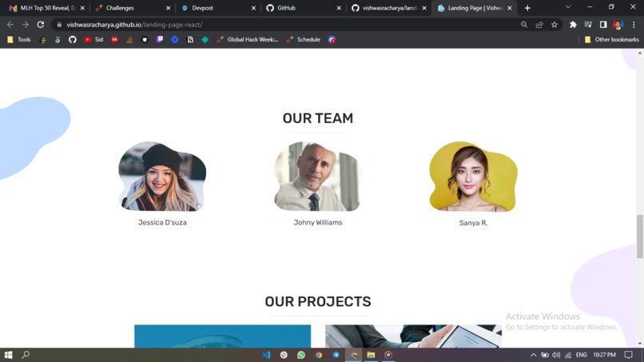Click the 'OUR TEAM' heading
644x362 pixels.
point(318,118)
